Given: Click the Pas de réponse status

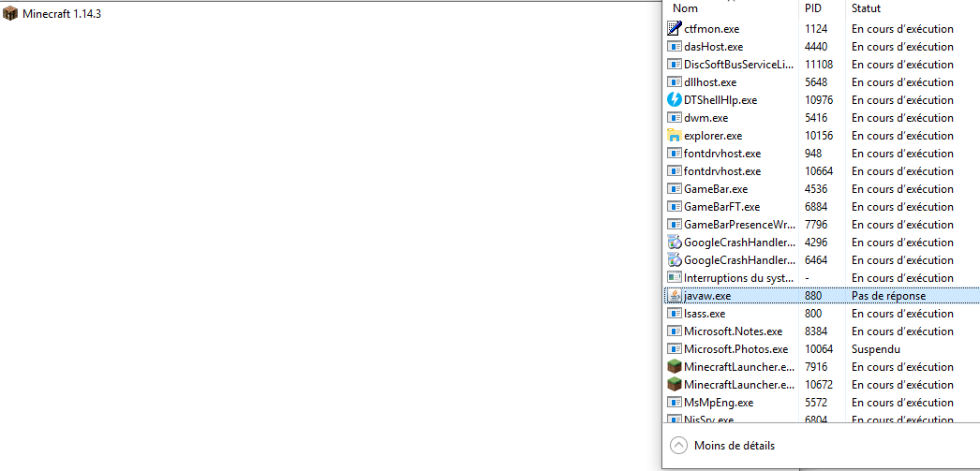Looking at the screenshot, I should coord(888,296).
